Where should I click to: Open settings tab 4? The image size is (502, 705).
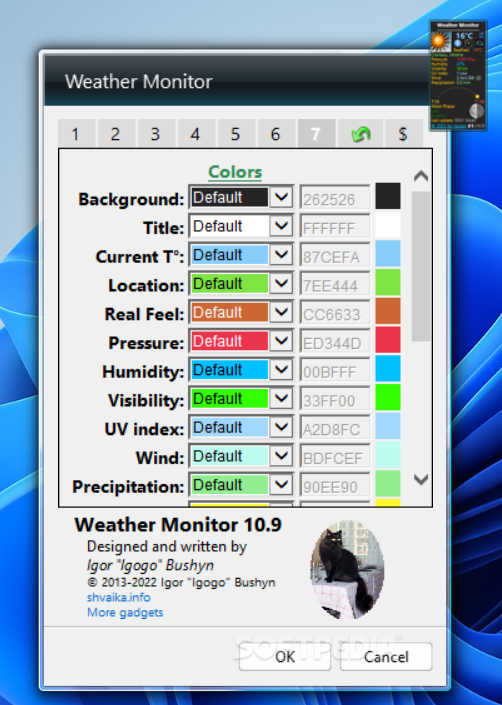[x=196, y=134]
